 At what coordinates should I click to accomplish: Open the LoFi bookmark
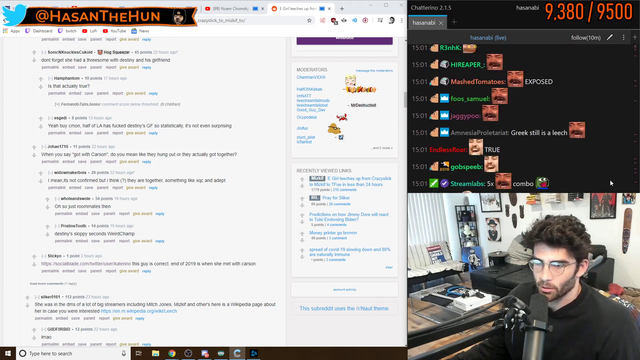90,31
